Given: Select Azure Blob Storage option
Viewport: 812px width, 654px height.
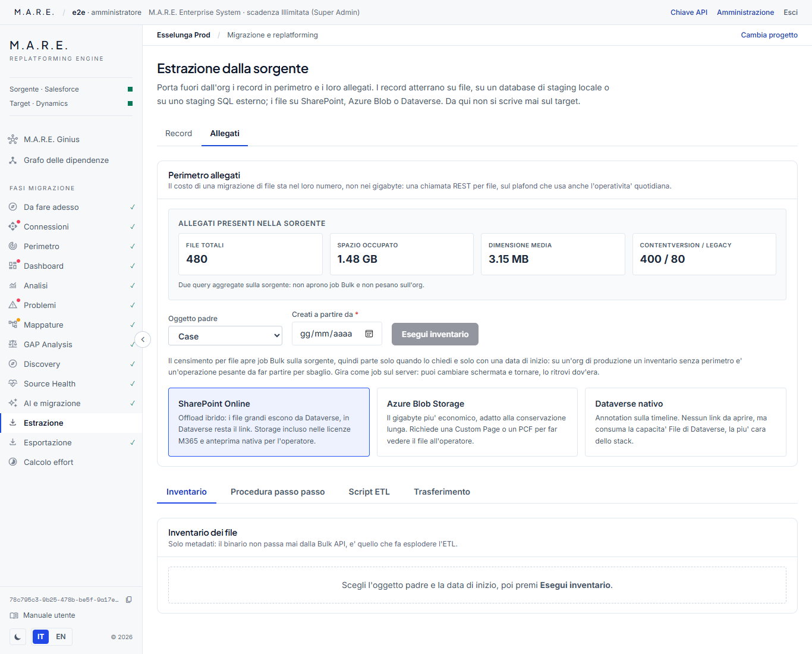Looking at the screenshot, I should pyautogui.click(x=477, y=422).
